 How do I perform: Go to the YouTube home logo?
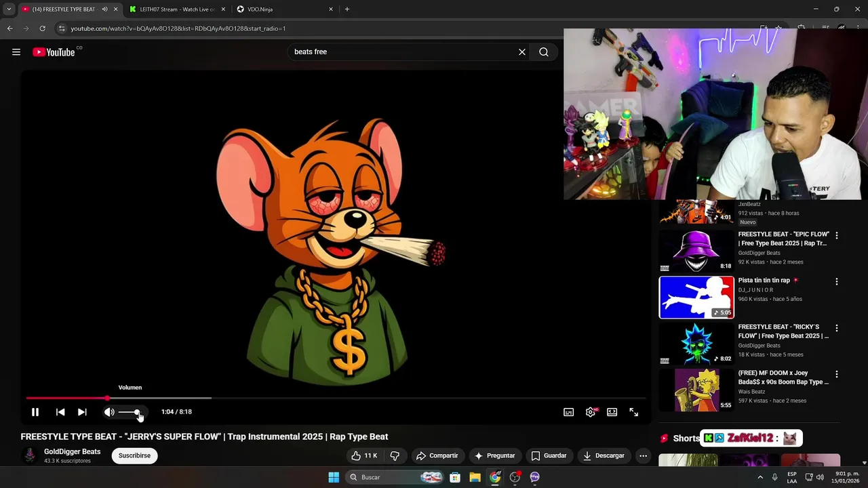[54, 52]
